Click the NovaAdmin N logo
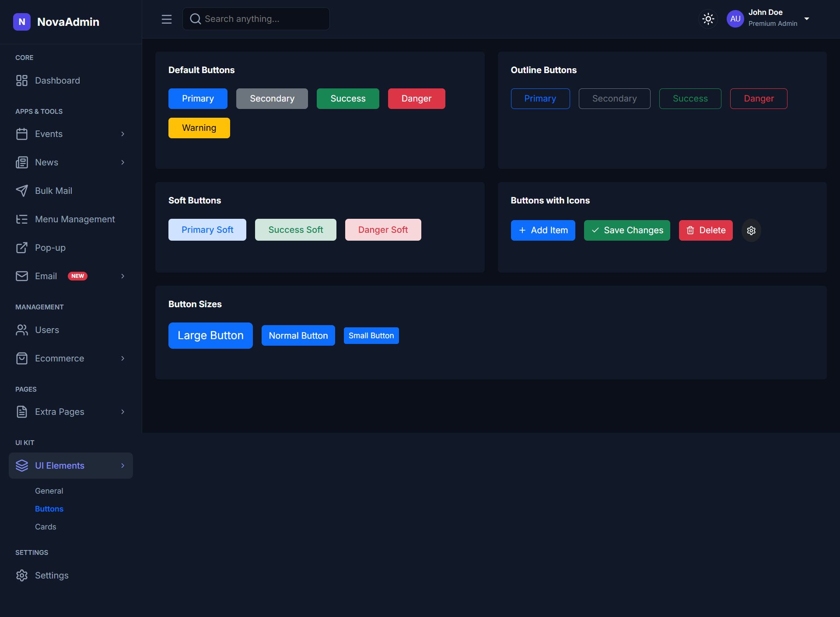Viewport: 840px width, 617px height. tap(22, 22)
